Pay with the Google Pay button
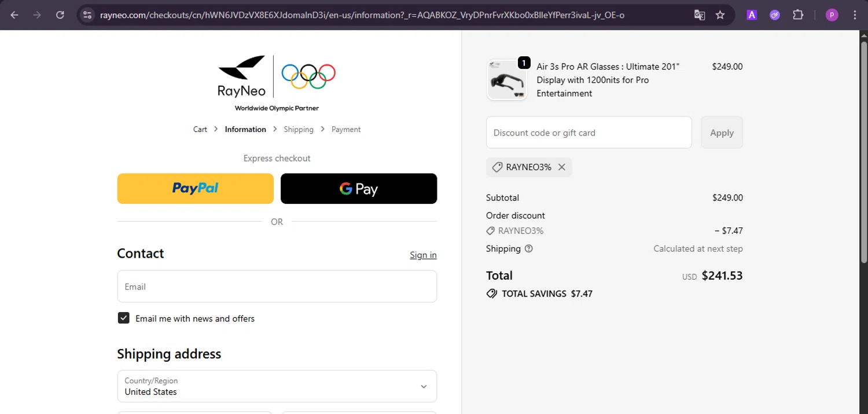This screenshot has height=414, width=868. pyautogui.click(x=359, y=188)
